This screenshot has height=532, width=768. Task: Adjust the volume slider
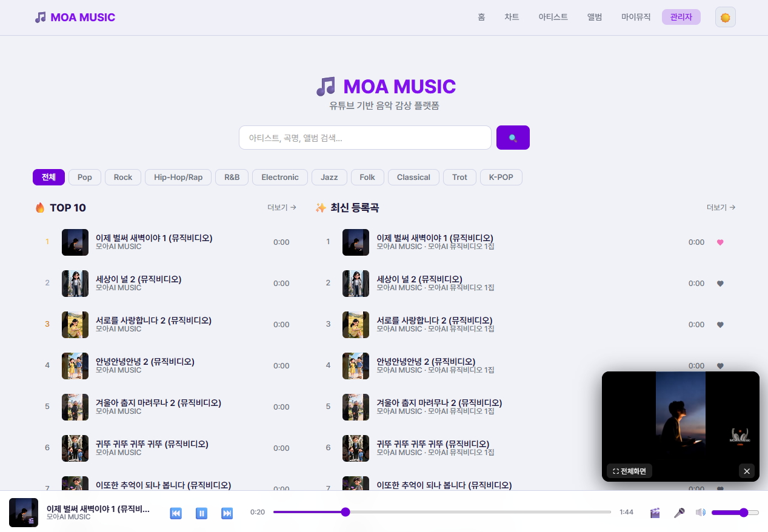click(735, 513)
